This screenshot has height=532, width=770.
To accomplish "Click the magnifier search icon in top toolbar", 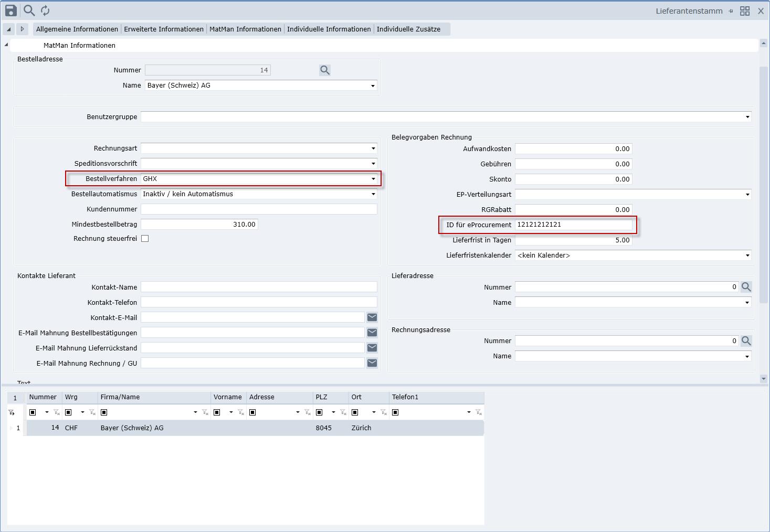I will (29, 10).
